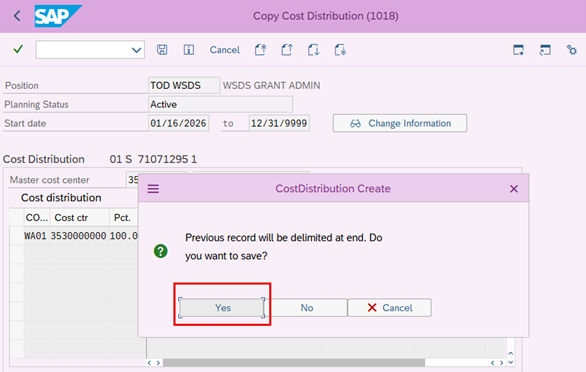Click the cost center 3530000000 cell
This screenshot has height=372, width=586.
[79, 236]
